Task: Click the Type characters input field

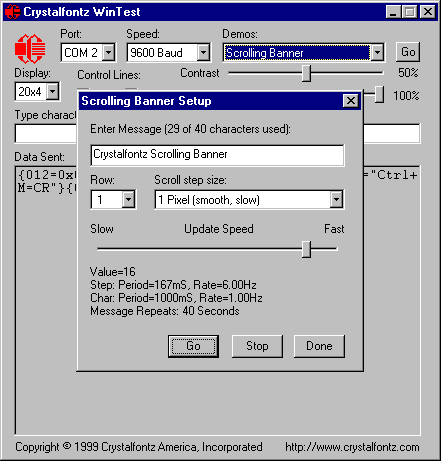Action: [x=217, y=133]
